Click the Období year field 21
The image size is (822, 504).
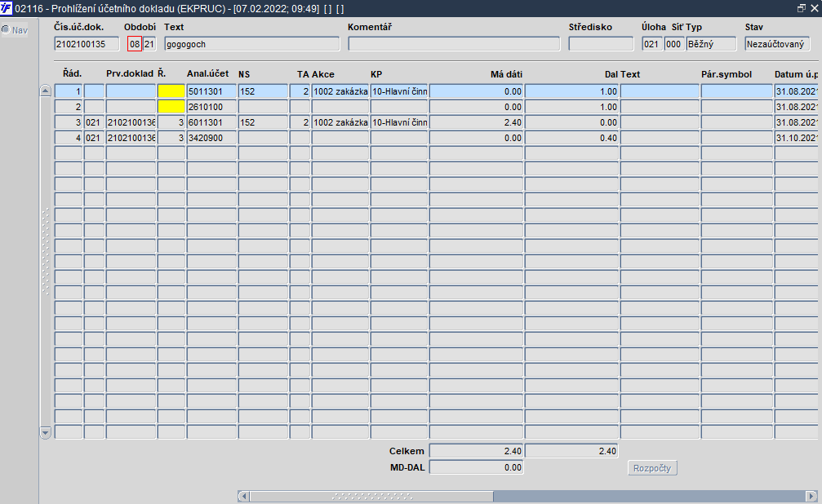tap(149, 44)
